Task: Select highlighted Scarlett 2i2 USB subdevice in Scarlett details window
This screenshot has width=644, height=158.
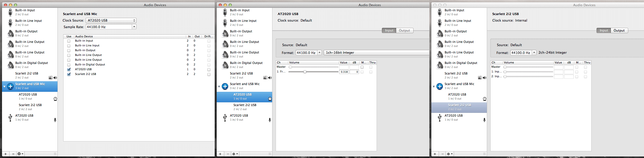Action: pos(459,107)
